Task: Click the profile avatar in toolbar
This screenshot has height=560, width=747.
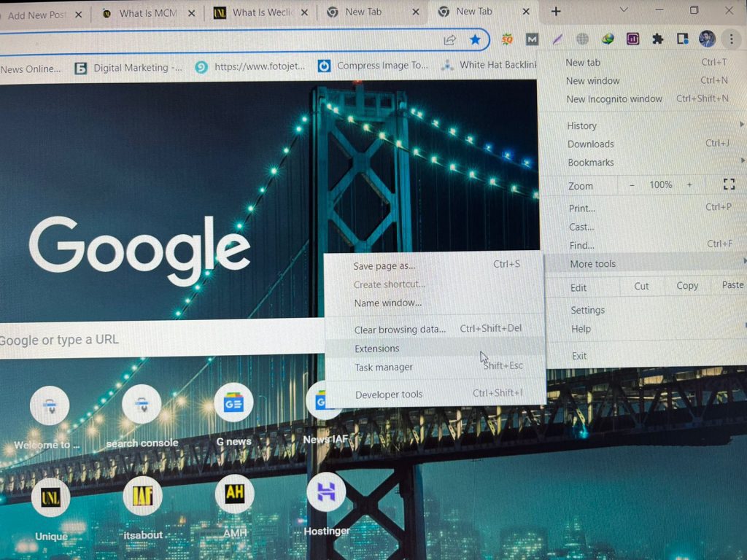Action: click(706, 39)
